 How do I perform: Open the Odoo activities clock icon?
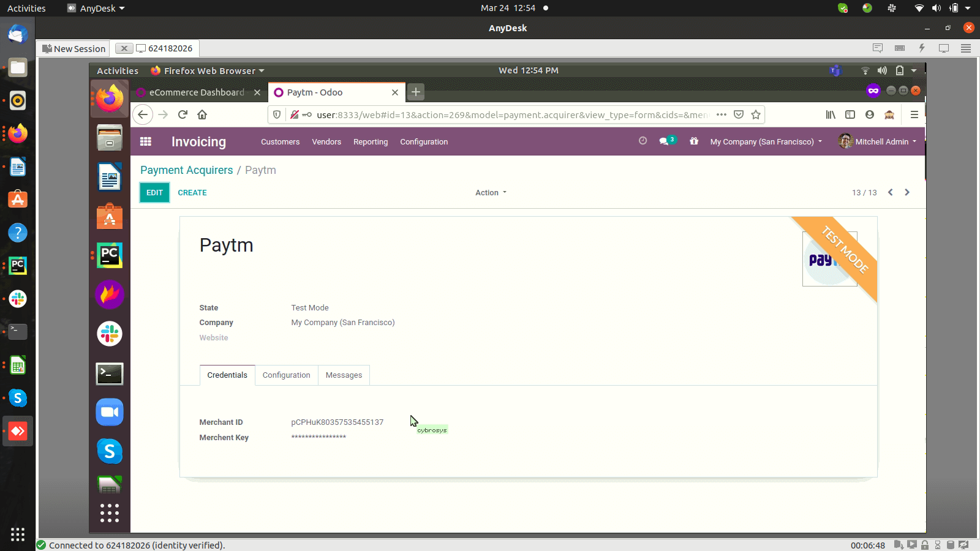pos(643,141)
